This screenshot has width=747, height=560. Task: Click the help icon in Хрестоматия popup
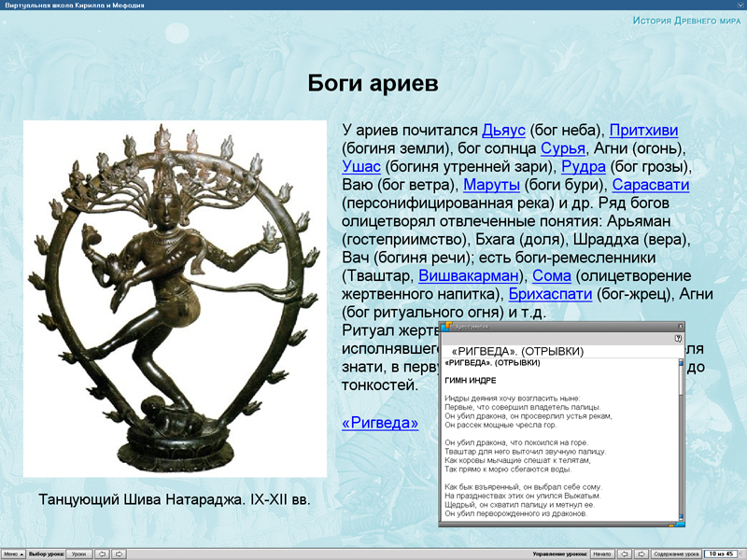pyautogui.click(x=678, y=339)
